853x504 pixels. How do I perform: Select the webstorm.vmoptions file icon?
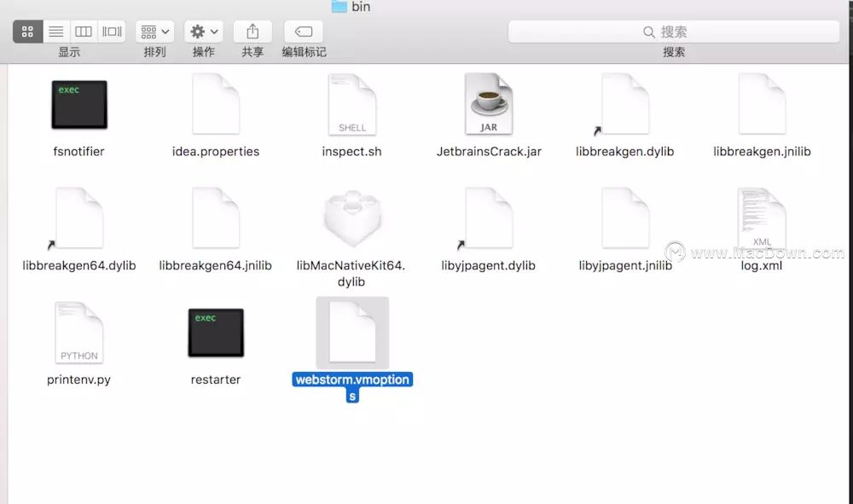point(352,333)
